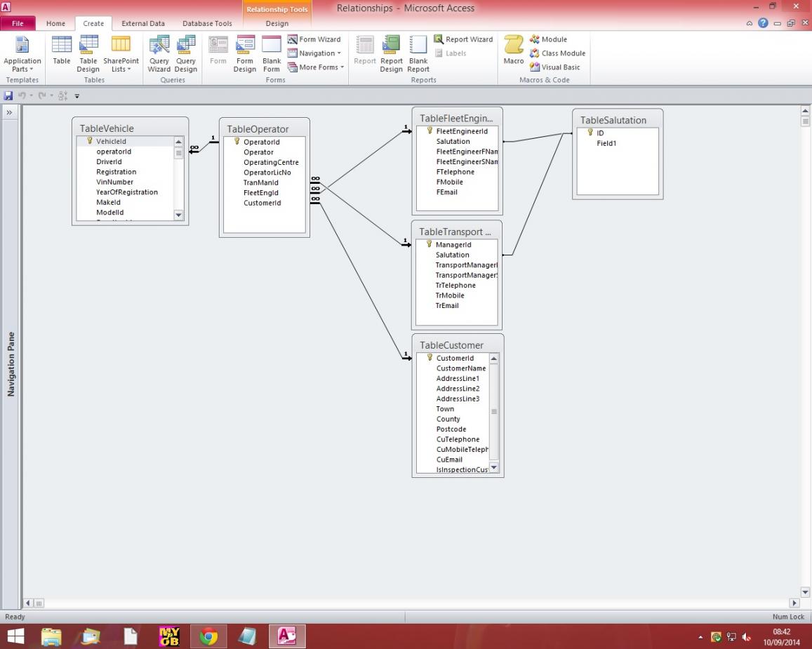This screenshot has width=812, height=649.
Task: Open the External Data tab
Action: click(143, 23)
